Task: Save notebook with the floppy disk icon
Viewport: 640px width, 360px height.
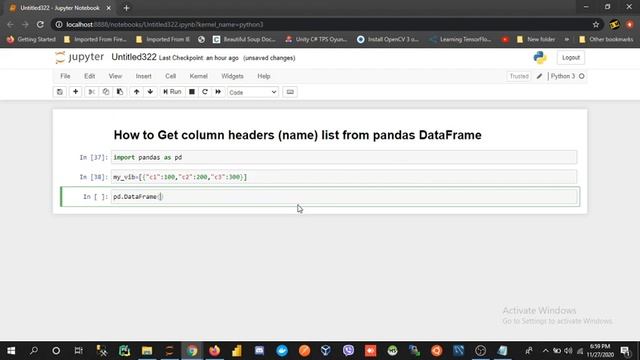Action: [60, 92]
